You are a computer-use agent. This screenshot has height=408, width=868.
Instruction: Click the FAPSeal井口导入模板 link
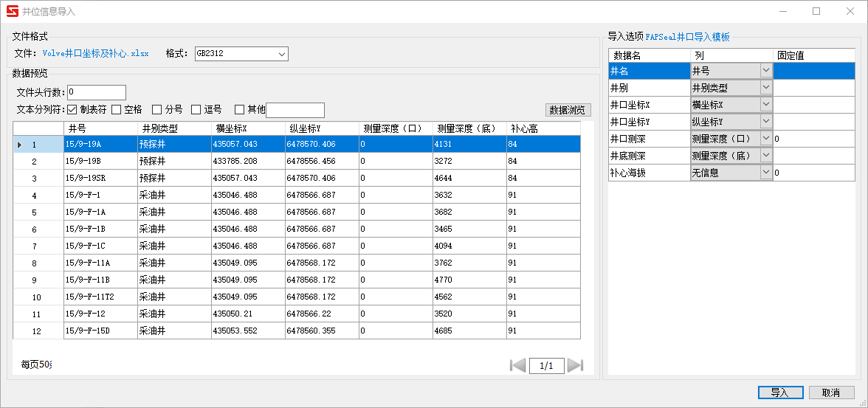coord(687,36)
